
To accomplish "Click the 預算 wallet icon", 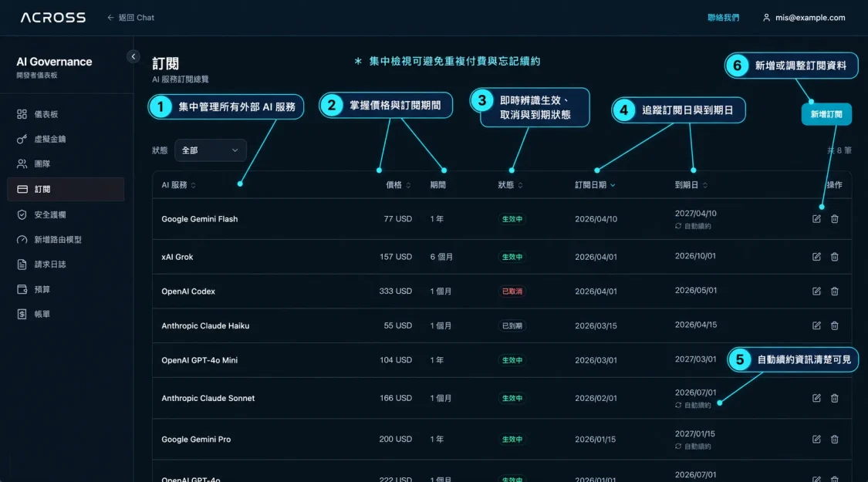I will tap(22, 289).
